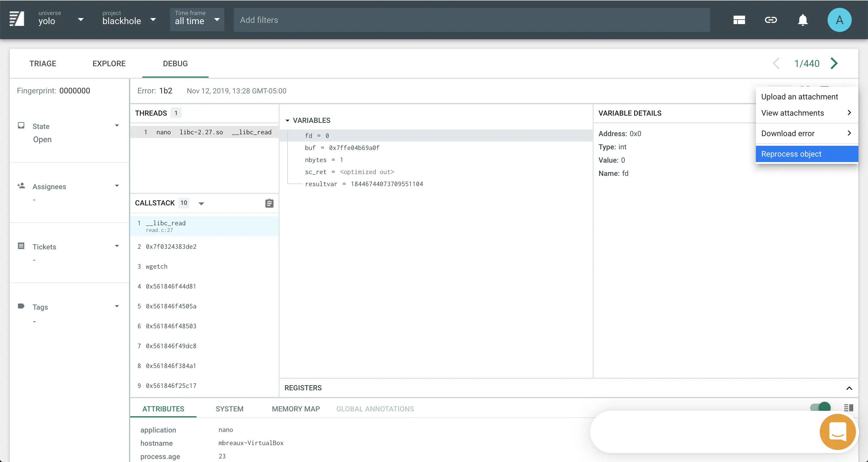
Task: Open the notifications bell
Action: pos(803,20)
